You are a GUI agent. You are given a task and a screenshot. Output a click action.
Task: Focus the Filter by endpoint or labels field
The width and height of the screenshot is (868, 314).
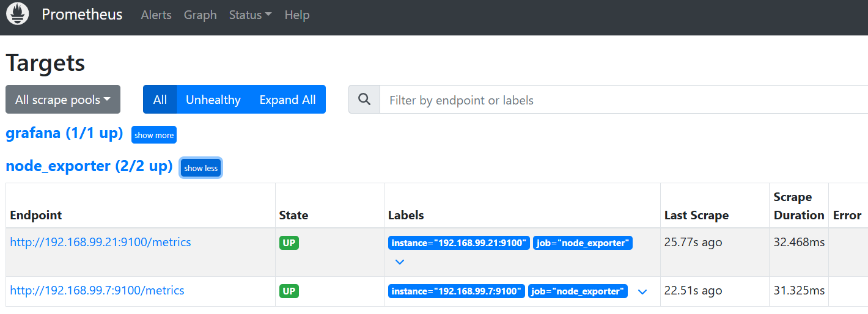(x=624, y=100)
